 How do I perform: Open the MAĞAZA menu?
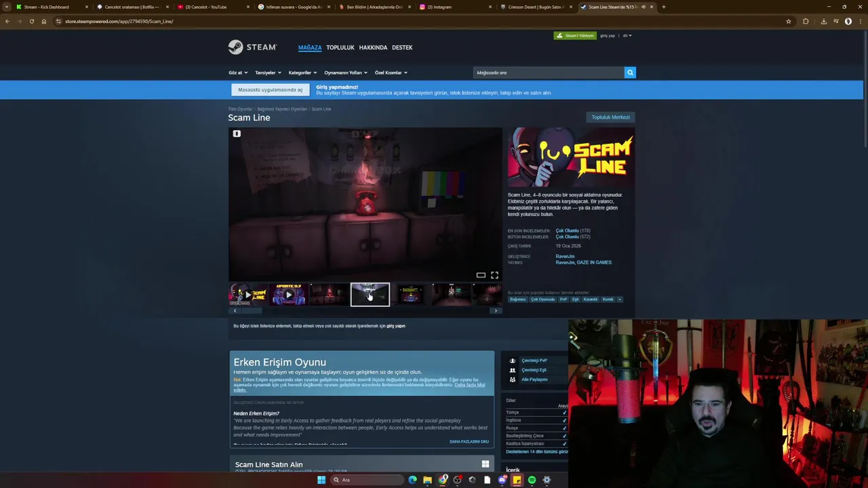click(310, 47)
